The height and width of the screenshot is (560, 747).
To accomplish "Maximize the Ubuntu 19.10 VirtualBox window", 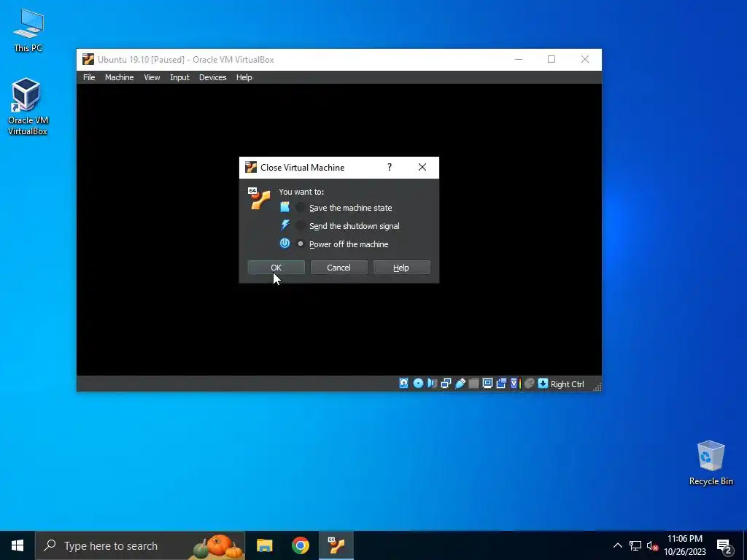I will pyautogui.click(x=551, y=59).
